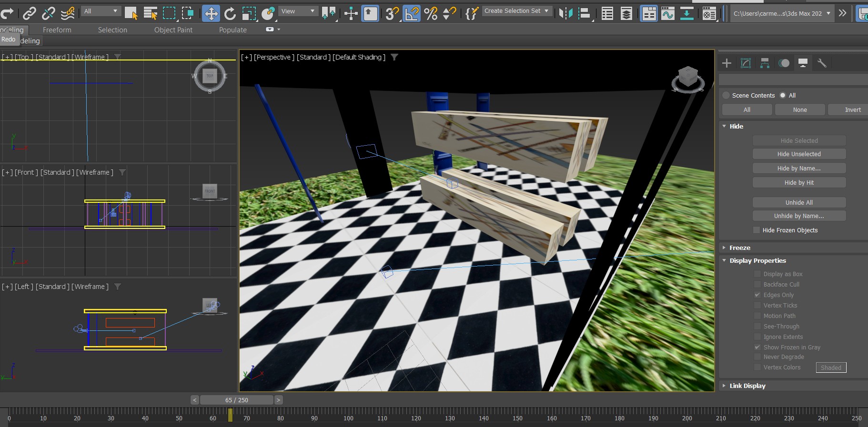Select the All radio button
This screenshot has width=868, height=427.
coord(783,96)
